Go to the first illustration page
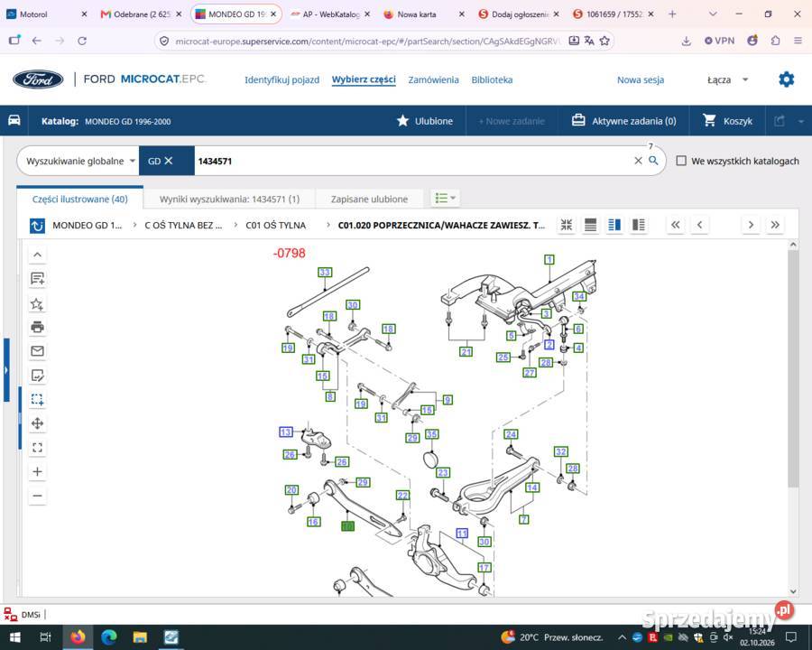The width and height of the screenshot is (812, 650). point(675,225)
